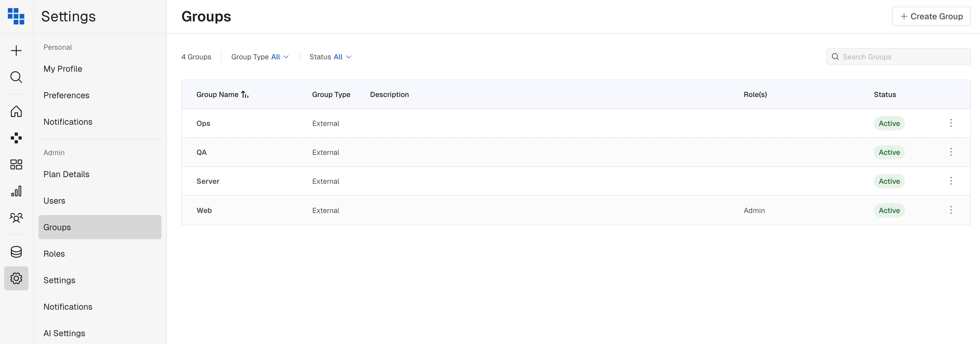The height and width of the screenshot is (344, 980).
Task: Open the database cylinder icon
Action: [16, 252]
